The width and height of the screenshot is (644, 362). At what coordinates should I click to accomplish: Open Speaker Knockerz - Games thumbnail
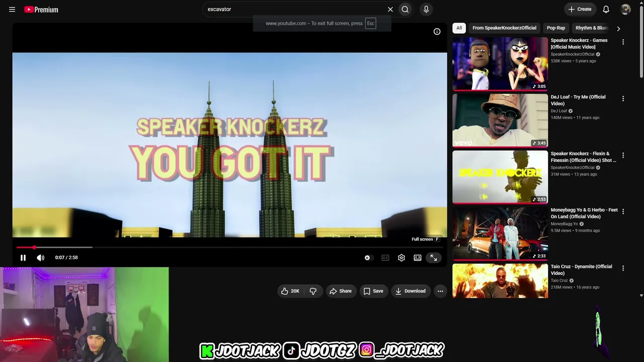(x=500, y=64)
